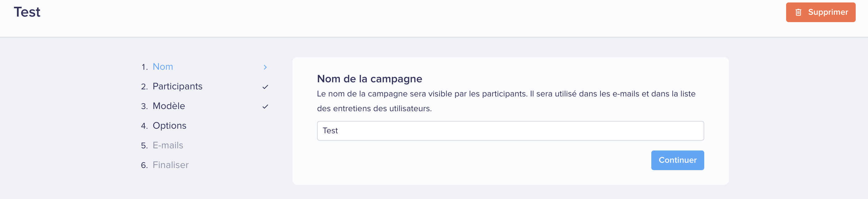Screen dimensions: 868x199
Task: Click step number 4 beside Options
Action: point(144,126)
